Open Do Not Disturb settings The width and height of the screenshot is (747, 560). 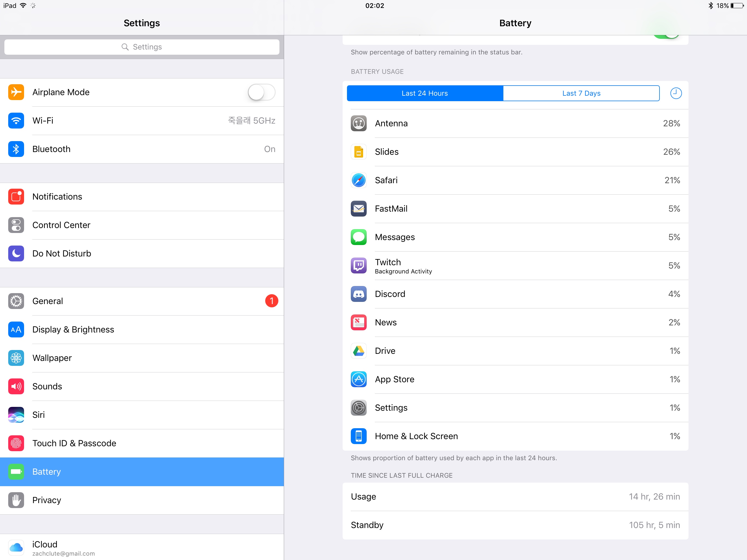pos(142,253)
